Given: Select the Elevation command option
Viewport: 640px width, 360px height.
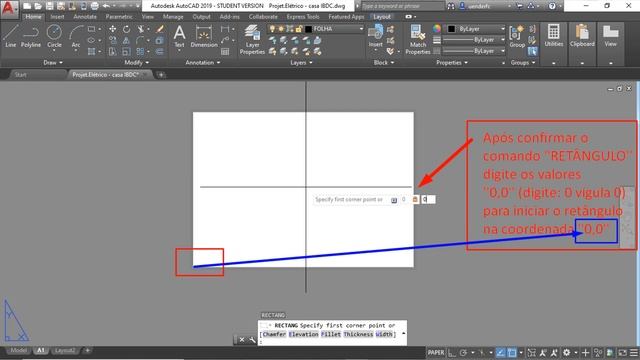Looking at the screenshot, I should tap(303, 334).
